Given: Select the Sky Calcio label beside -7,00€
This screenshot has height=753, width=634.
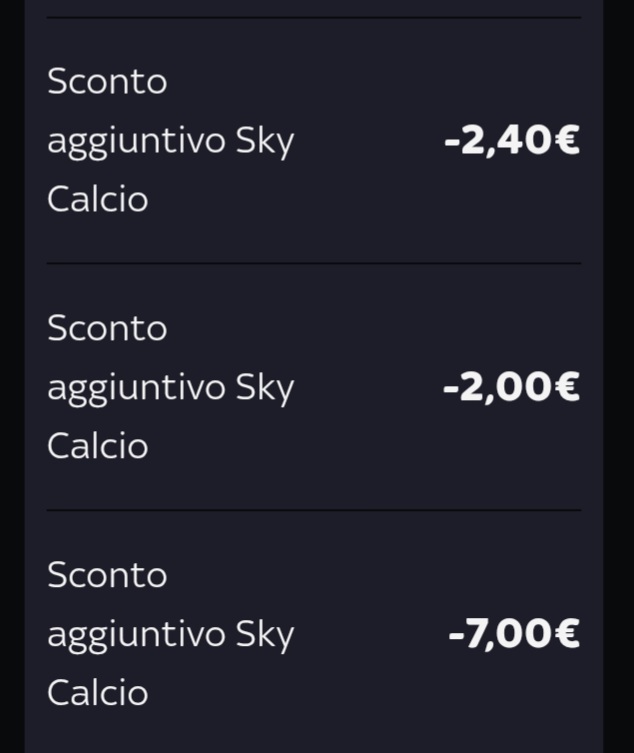Looking at the screenshot, I should point(171,633).
